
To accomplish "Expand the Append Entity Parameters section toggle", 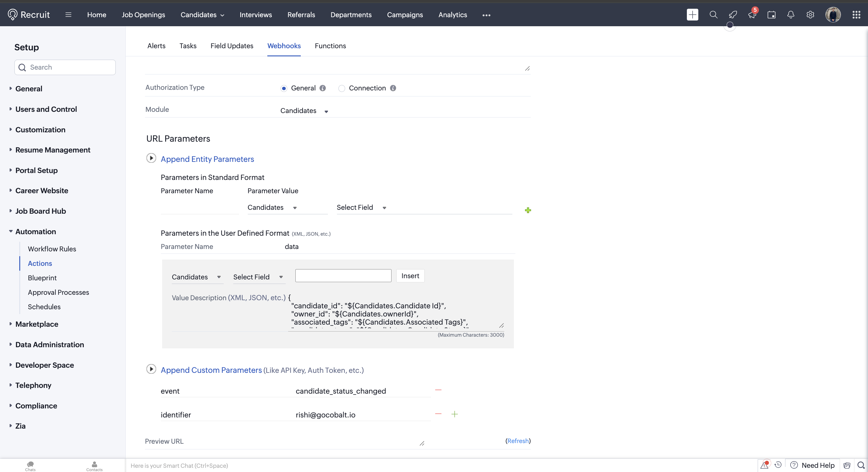I will click(151, 158).
